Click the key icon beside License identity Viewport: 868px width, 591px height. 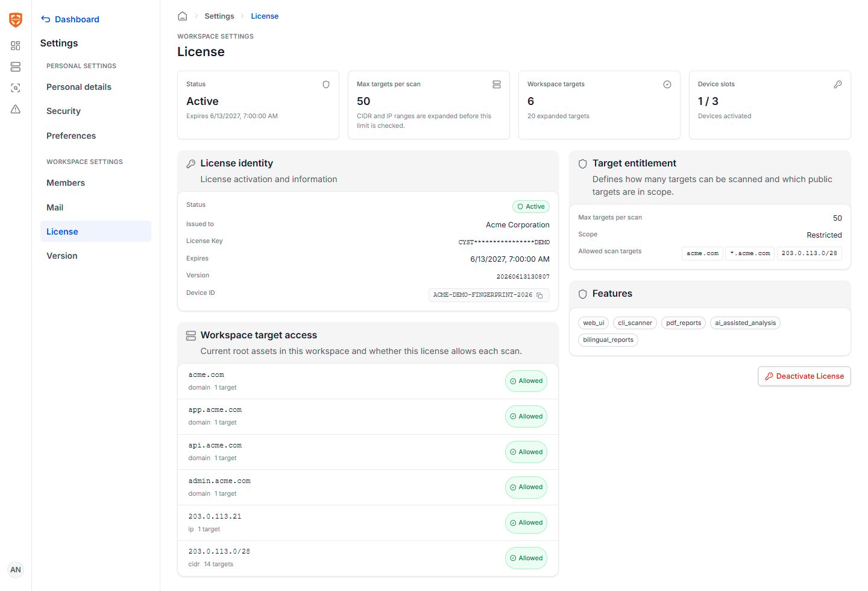tap(191, 164)
